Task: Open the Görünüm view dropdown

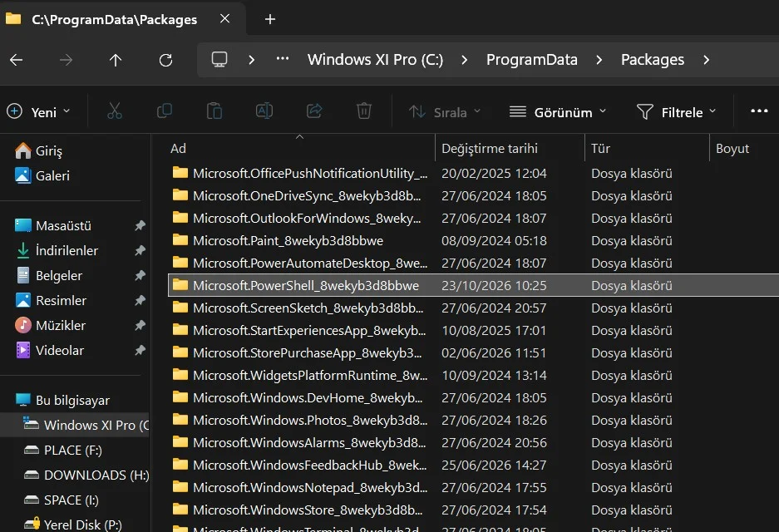Action: point(558,112)
